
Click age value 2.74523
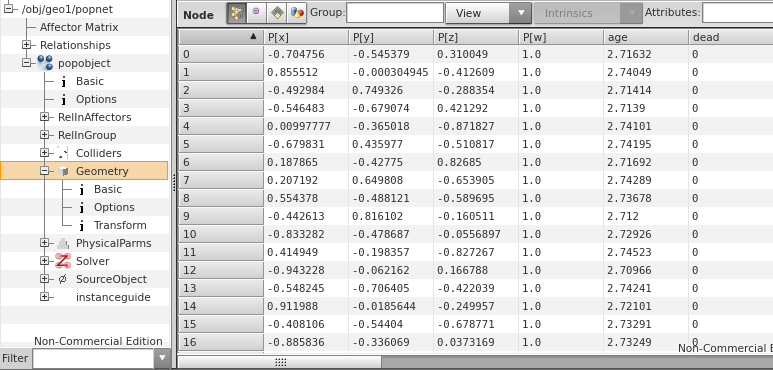[x=629, y=252]
